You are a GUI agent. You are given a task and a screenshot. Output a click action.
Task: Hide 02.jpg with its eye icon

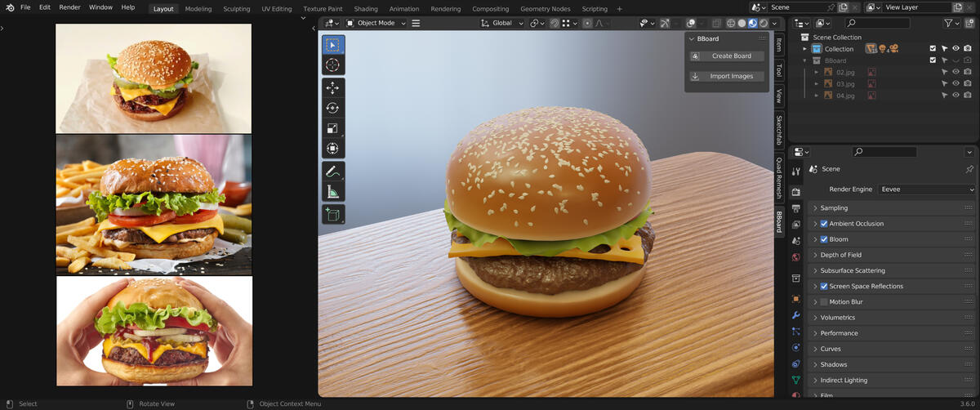(955, 72)
